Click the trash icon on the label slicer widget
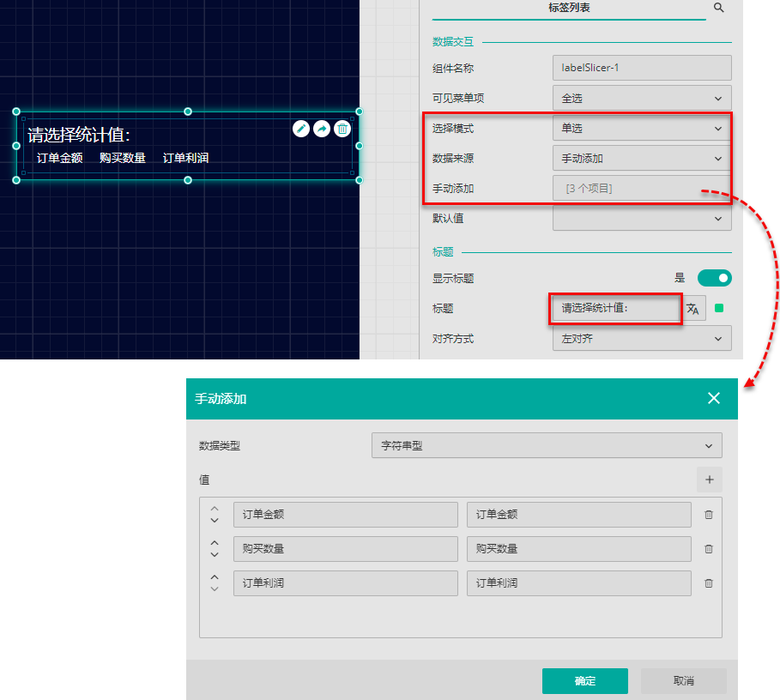The height and width of the screenshot is (700, 780). coord(342,129)
